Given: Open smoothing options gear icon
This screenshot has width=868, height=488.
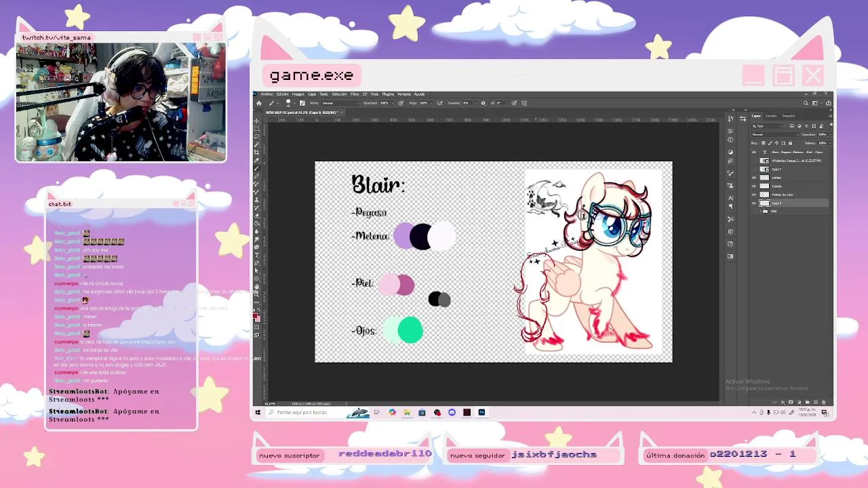Looking at the screenshot, I should 483,103.
